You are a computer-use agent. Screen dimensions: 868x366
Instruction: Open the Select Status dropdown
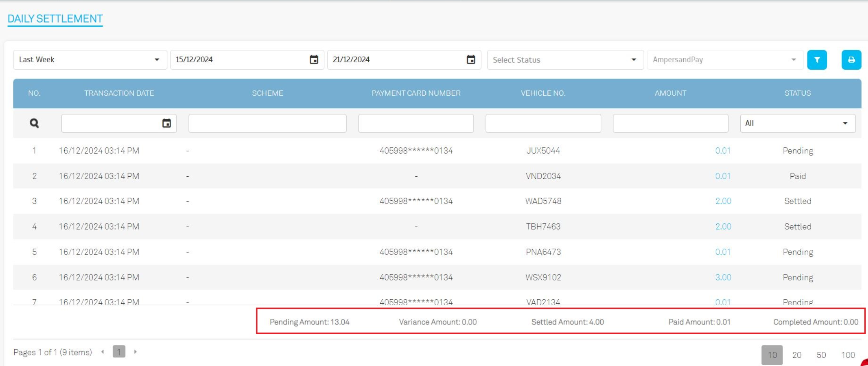(x=565, y=60)
